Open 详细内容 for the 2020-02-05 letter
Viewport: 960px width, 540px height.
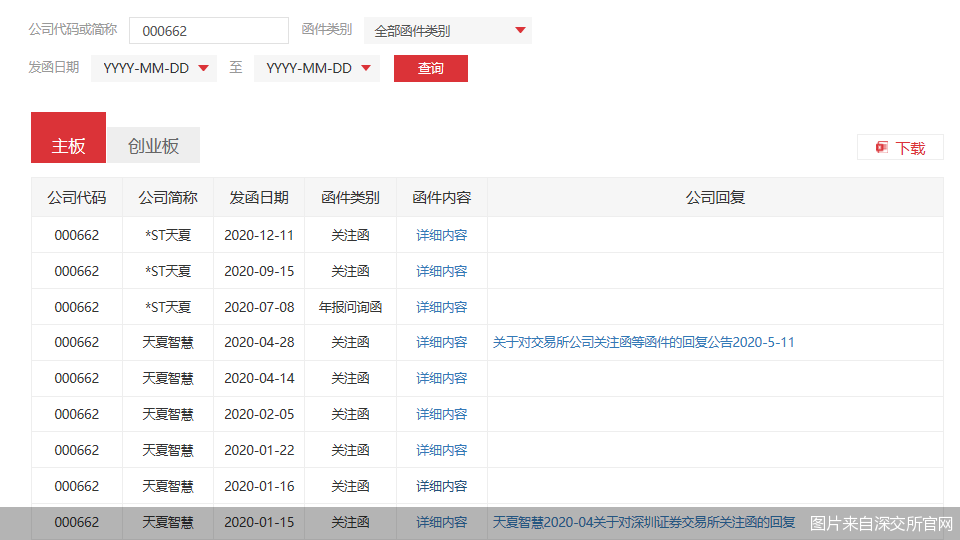(x=441, y=414)
